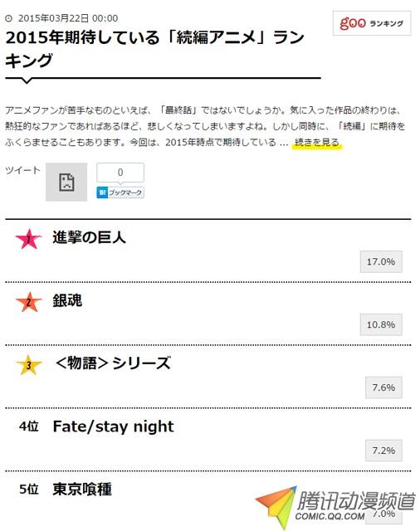Click the orange number 2 rank star
420x531 pixels.
tap(29, 302)
